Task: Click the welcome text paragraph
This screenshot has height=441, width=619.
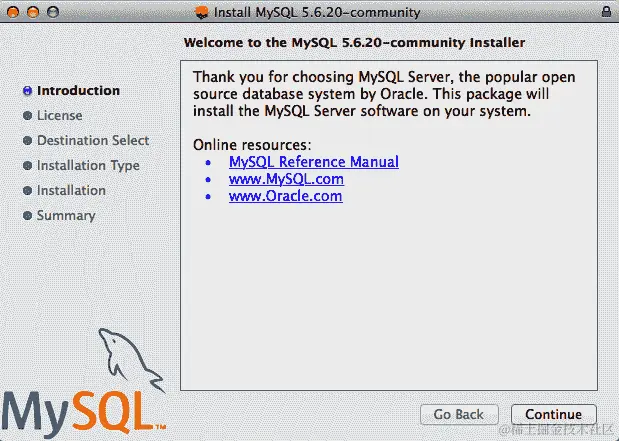Action: (384, 94)
